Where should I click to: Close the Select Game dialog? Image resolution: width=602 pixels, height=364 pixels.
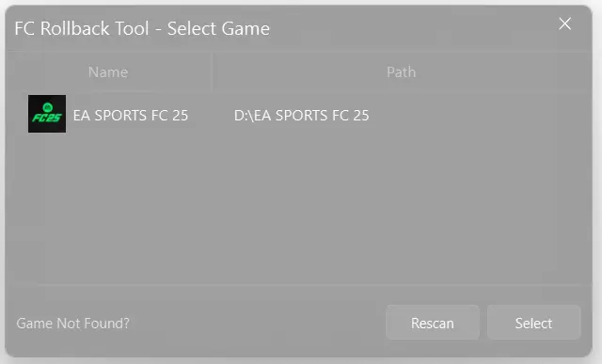point(564,24)
